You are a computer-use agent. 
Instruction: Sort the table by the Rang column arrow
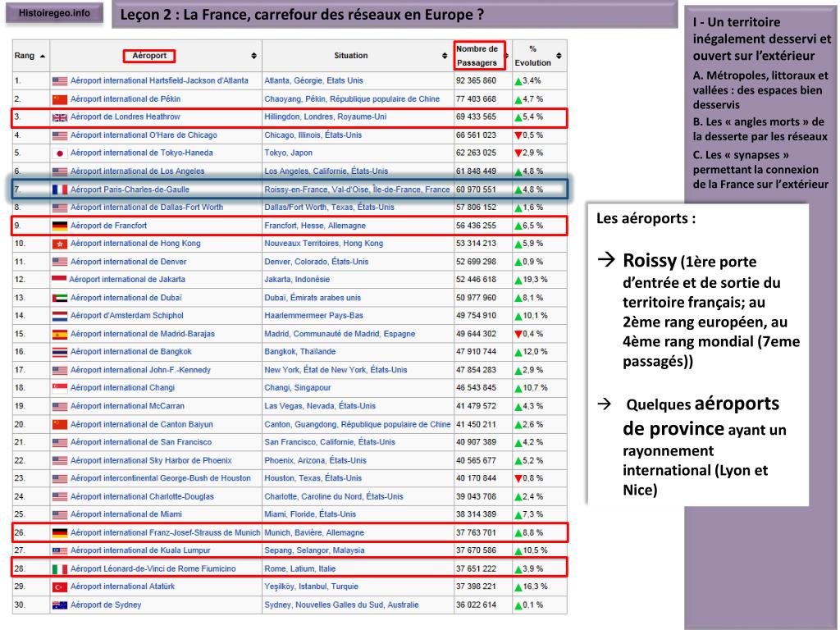pos(43,56)
